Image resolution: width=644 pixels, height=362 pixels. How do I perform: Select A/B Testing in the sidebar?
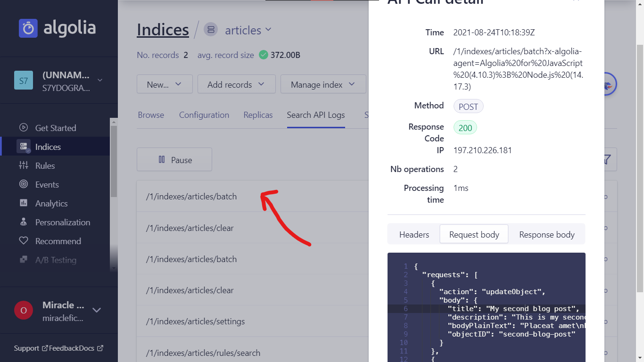click(56, 260)
